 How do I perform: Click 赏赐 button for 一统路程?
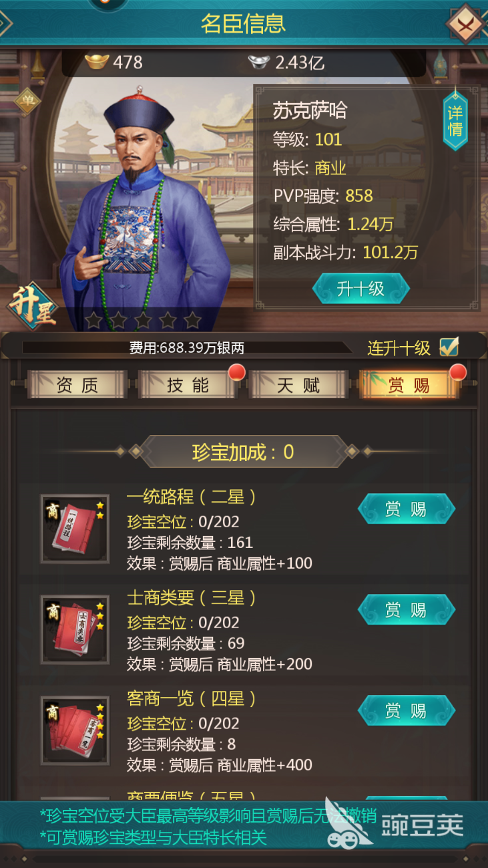pyautogui.click(x=406, y=509)
